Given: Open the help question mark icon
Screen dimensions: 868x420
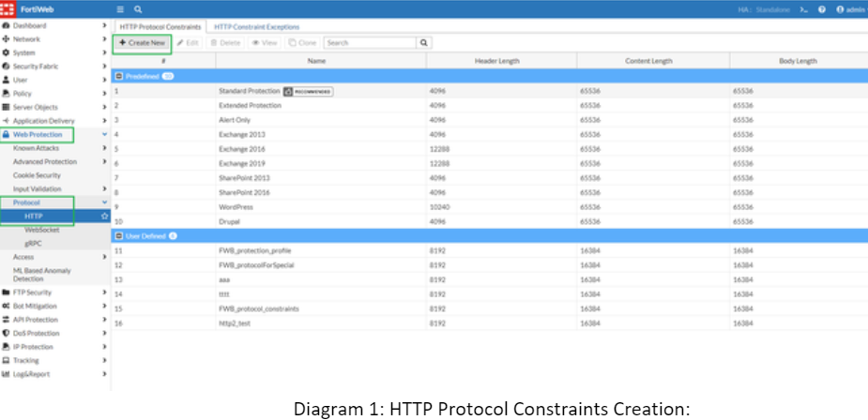Looking at the screenshot, I should click(x=822, y=9).
